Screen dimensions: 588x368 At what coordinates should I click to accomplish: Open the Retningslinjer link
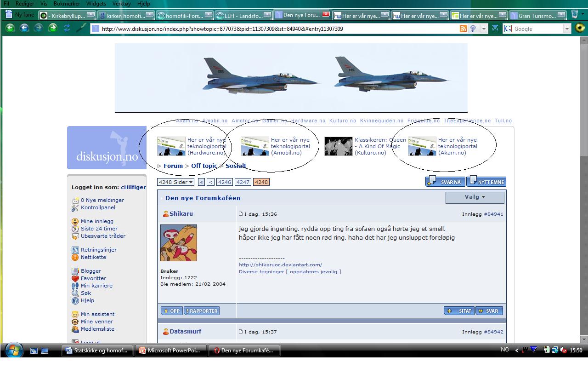(x=99, y=250)
